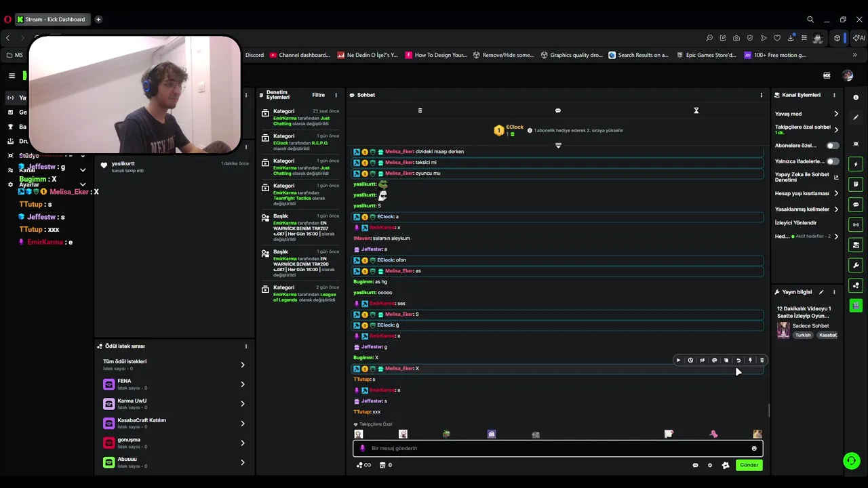The image size is (868, 488).
Task: Click the EClock gift leaderboard name
Action: [515, 127]
